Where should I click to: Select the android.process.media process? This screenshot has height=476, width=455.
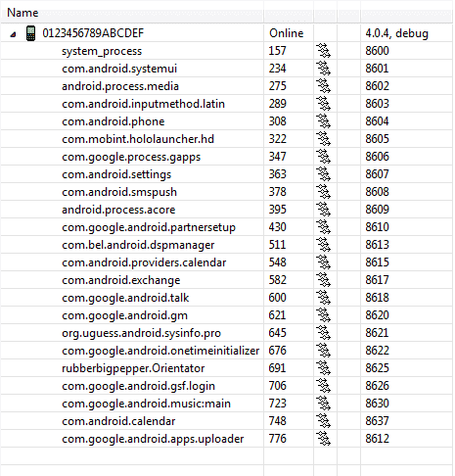click(120, 86)
